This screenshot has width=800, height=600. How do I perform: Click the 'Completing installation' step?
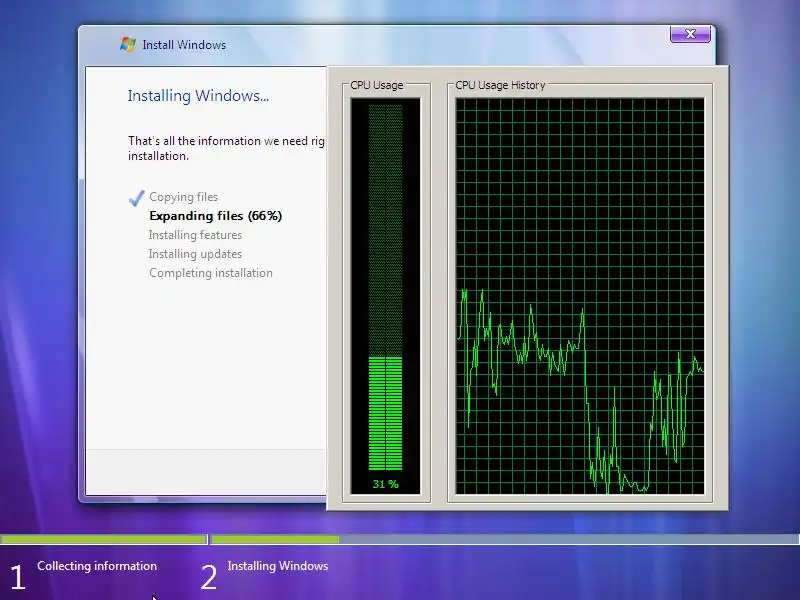pos(211,273)
